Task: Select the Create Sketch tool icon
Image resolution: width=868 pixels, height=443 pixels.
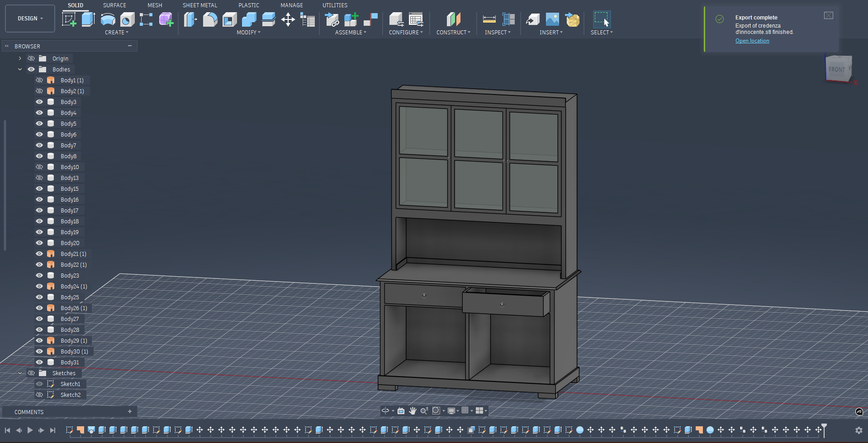Action: click(x=69, y=19)
